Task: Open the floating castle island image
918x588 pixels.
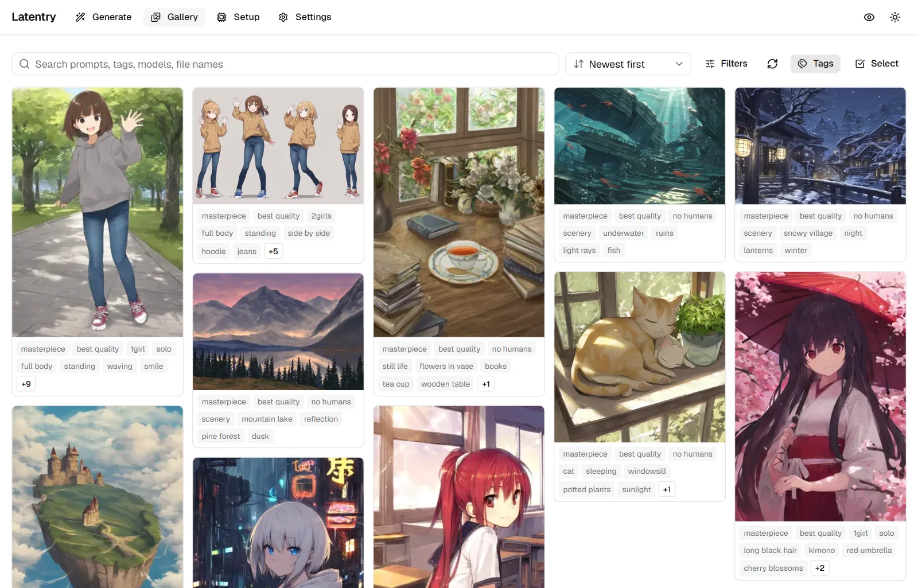Action: 98,497
